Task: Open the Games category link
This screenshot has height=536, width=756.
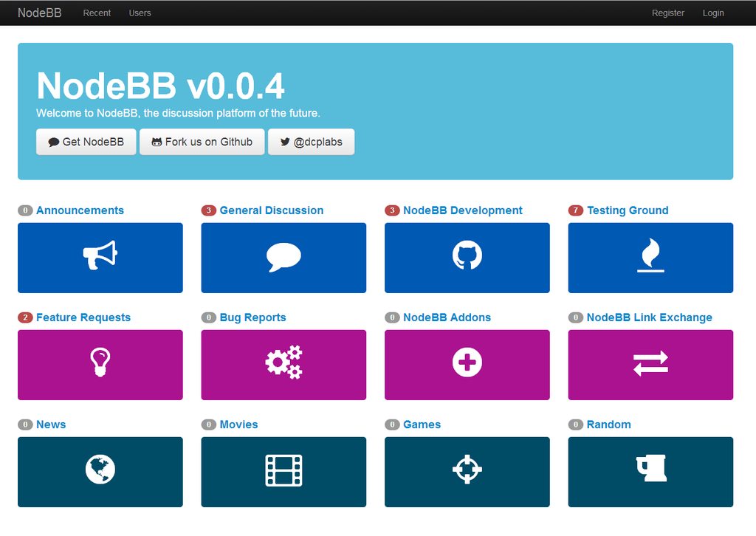Action: click(422, 425)
